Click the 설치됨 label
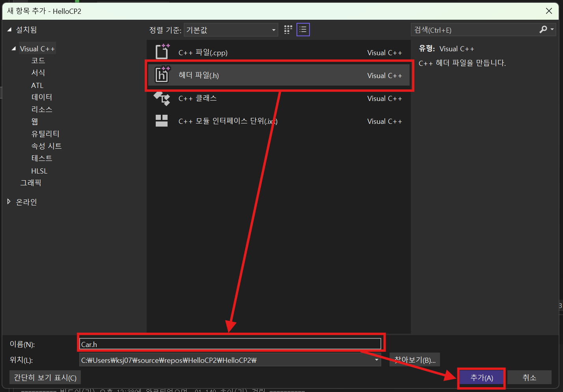The width and height of the screenshot is (563, 392). 26,30
